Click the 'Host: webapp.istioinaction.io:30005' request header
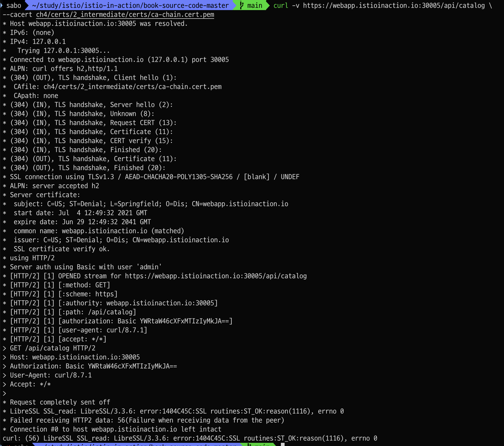This screenshot has height=446, width=504. click(71, 357)
